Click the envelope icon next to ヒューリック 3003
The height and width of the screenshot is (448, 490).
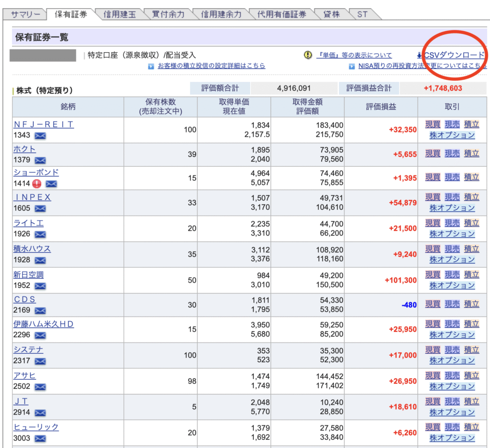[x=40, y=438]
